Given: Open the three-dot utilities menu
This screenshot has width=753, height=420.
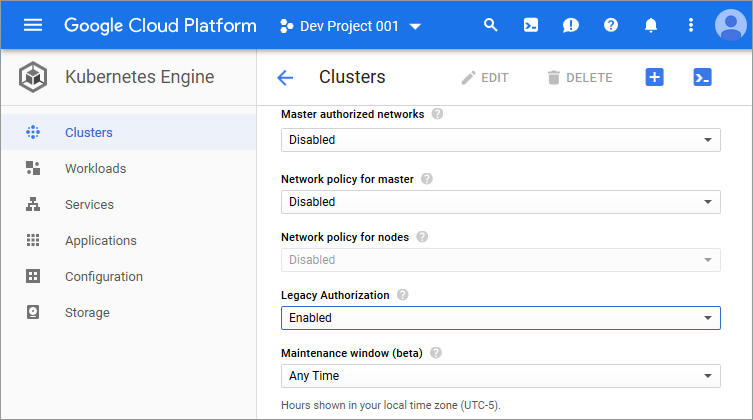Looking at the screenshot, I should 691,25.
